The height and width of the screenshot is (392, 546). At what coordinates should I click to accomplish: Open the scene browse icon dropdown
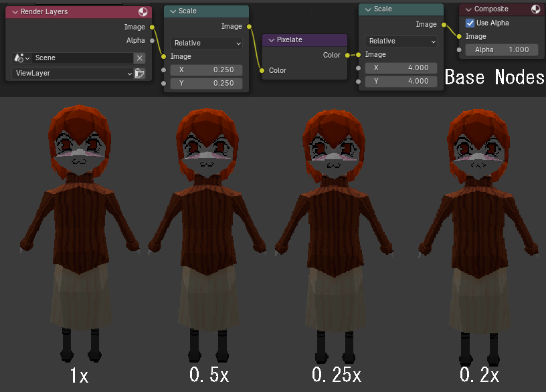pos(21,58)
